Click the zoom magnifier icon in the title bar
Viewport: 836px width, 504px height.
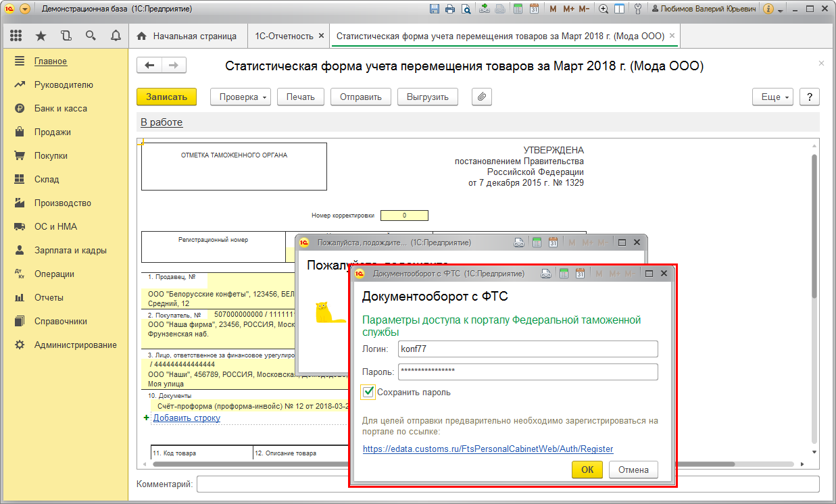coord(604,9)
